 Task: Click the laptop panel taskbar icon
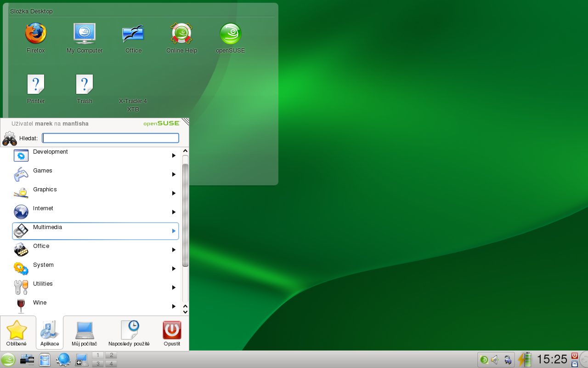click(82, 360)
